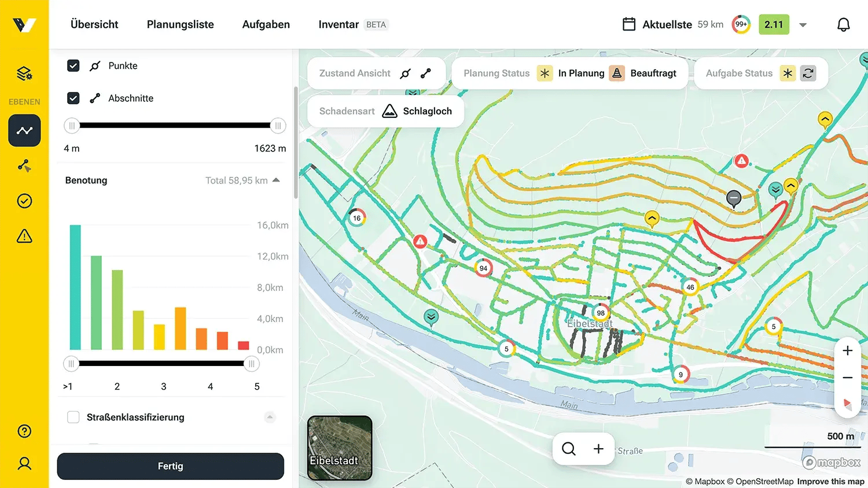Open the notifications bell
Screen dimensions: 868x488
coord(843,24)
